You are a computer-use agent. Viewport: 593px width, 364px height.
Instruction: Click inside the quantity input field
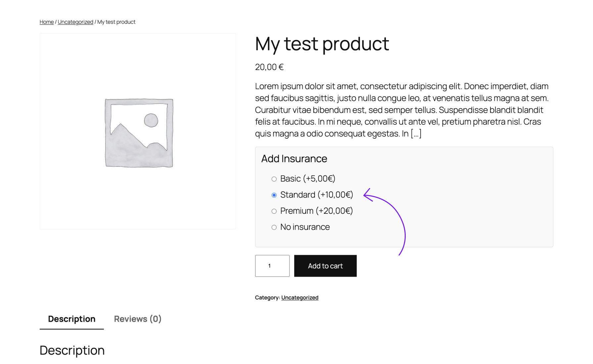(272, 266)
